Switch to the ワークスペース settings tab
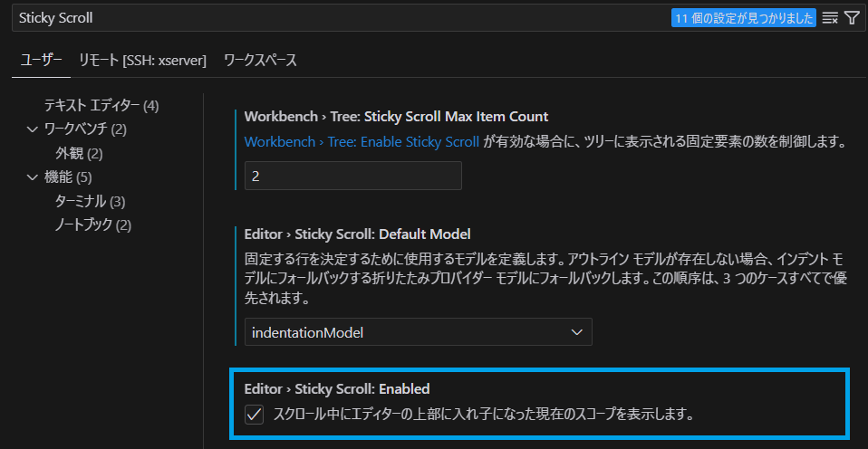 click(260, 61)
